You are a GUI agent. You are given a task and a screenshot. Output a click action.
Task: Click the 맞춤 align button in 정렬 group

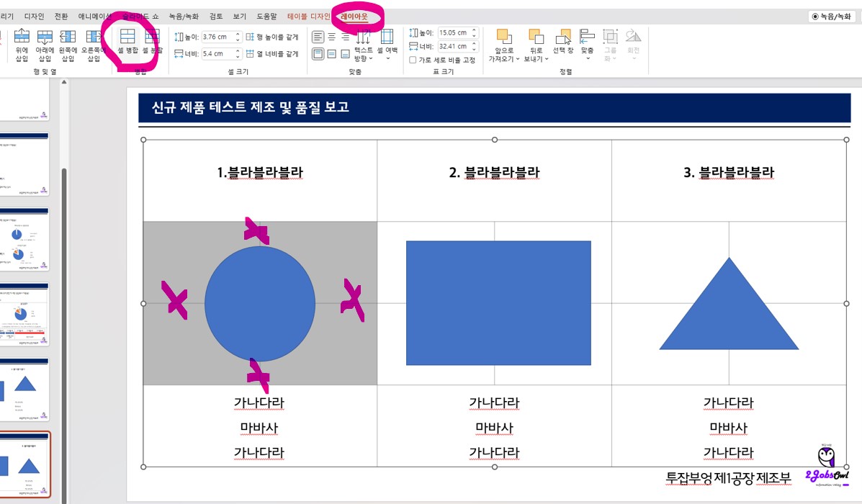[x=586, y=41]
